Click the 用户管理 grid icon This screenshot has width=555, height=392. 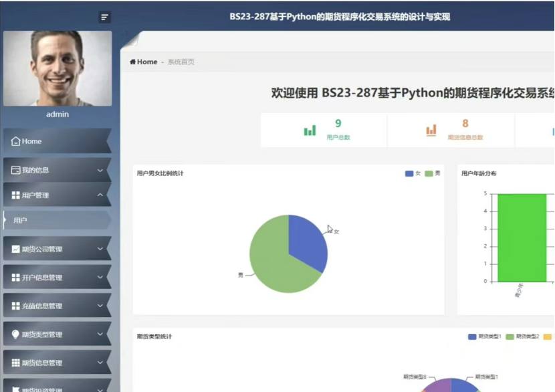15,195
